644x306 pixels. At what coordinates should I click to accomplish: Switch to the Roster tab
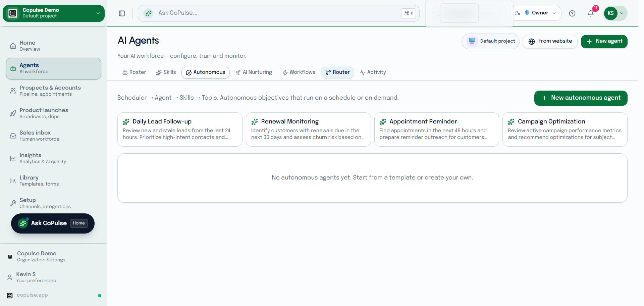pos(134,72)
